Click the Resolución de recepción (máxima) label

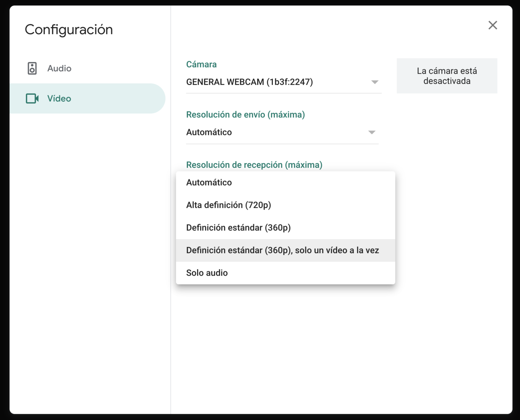click(x=254, y=165)
